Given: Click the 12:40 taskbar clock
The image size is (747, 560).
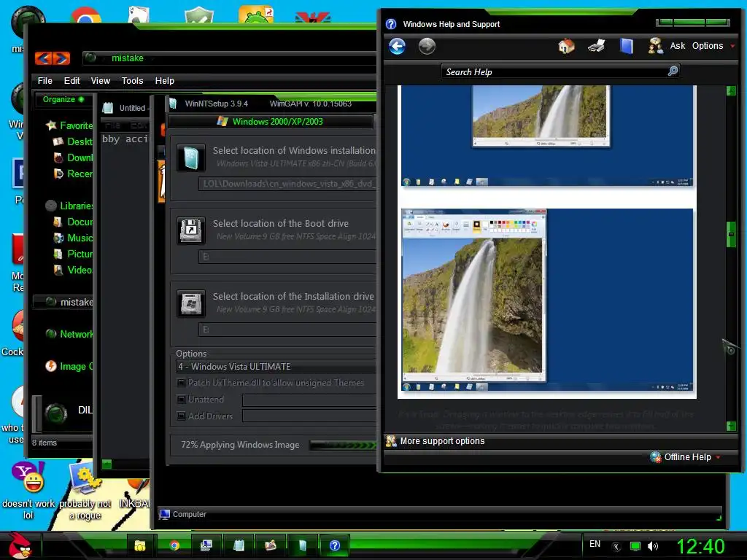Looking at the screenshot, I should pos(700,546).
